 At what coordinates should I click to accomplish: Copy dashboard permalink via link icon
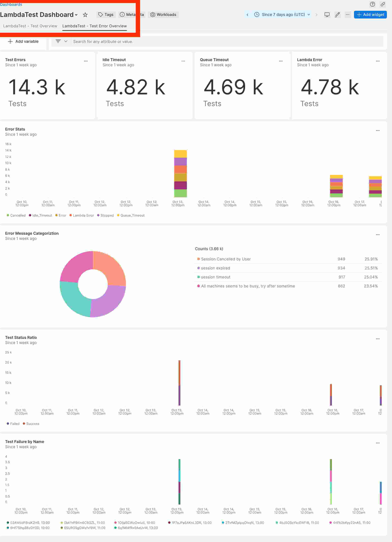[x=383, y=4]
